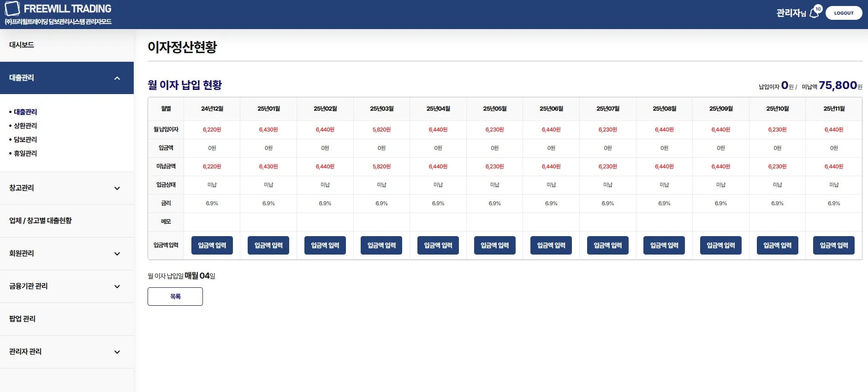Collapse the 대출관리 menu chevron
The width and height of the screenshot is (868, 392).
coord(117,78)
